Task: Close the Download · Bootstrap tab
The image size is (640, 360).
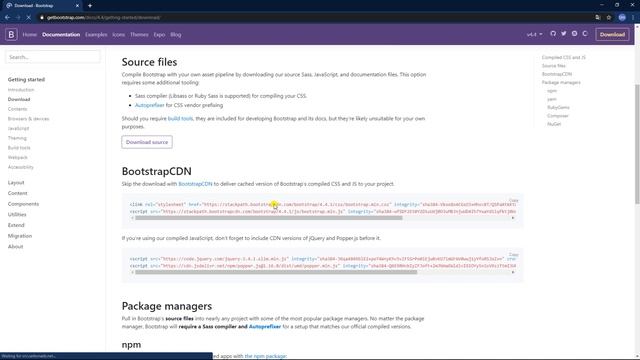Action: pyautogui.click(x=77, y=6)
